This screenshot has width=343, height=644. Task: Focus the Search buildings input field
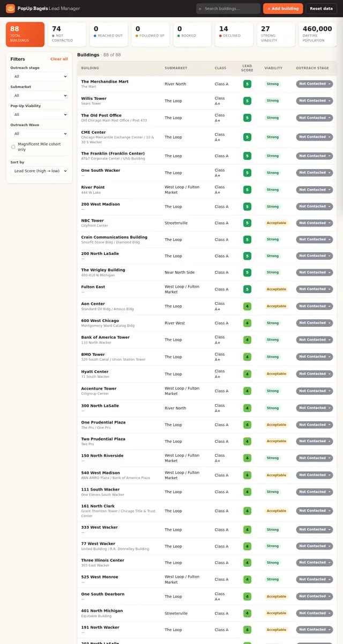228,9
